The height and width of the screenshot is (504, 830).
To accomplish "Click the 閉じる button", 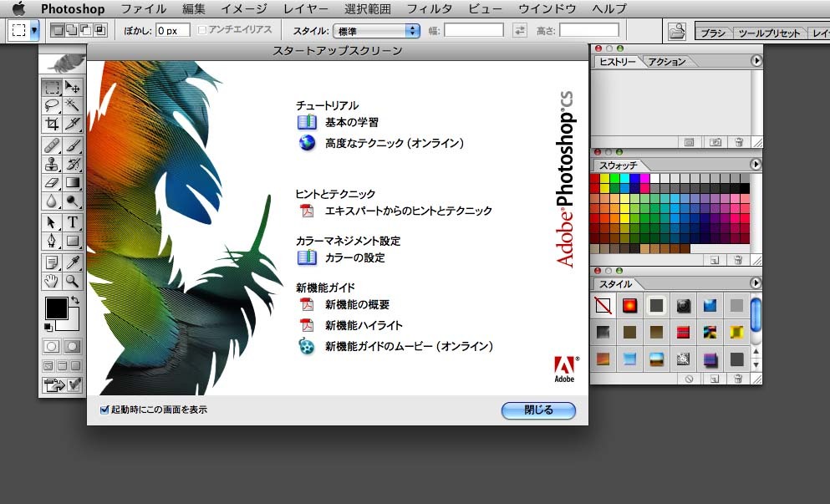I will coord(538,410).
